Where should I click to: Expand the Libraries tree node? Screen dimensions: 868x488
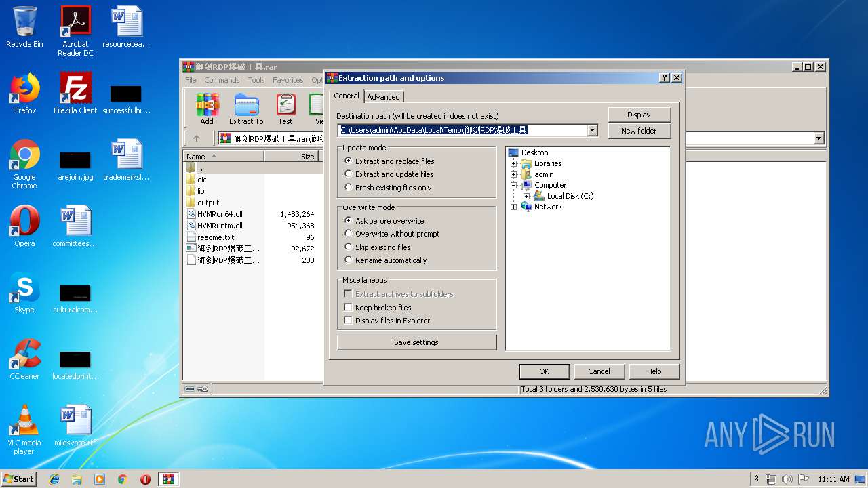[x=514, y=163]
